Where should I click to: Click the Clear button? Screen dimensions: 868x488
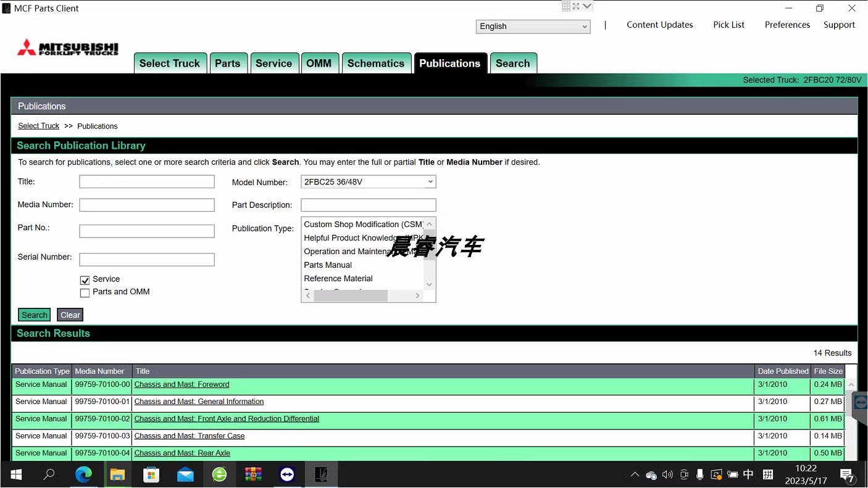pos(70,315)
